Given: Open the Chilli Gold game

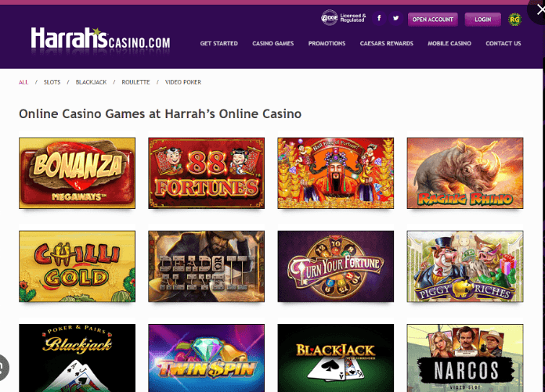Looking at the screenshot, I should pyautogui.click(x=78, y=266).
